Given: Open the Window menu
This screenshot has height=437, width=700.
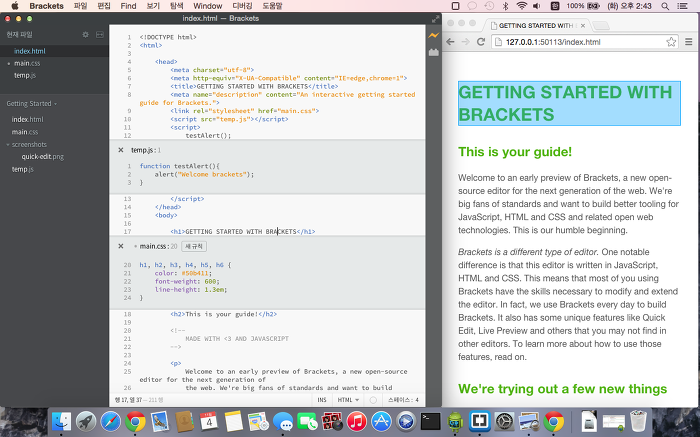Looking at the screenshot, I should click(208, 6).
